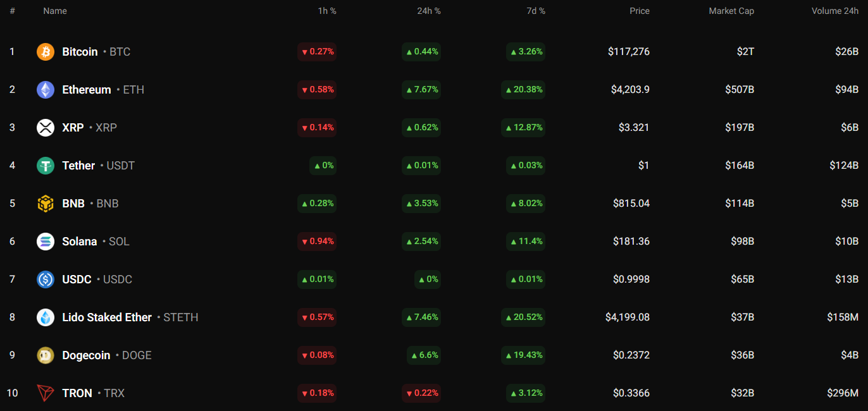The height and width of the screenshot is (411, 868).
Task: Click Ethereum's green 20.38% badge
Action: pyautogui.click(x=523, y=89)
